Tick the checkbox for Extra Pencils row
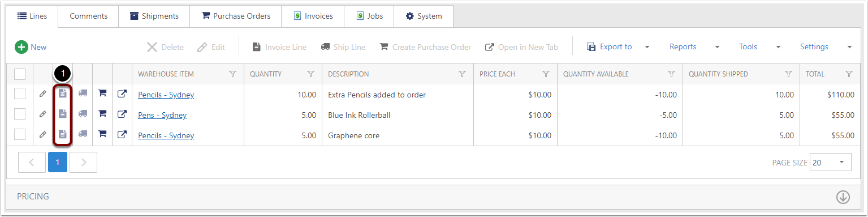Screen dimensions: 868x217 20,94
